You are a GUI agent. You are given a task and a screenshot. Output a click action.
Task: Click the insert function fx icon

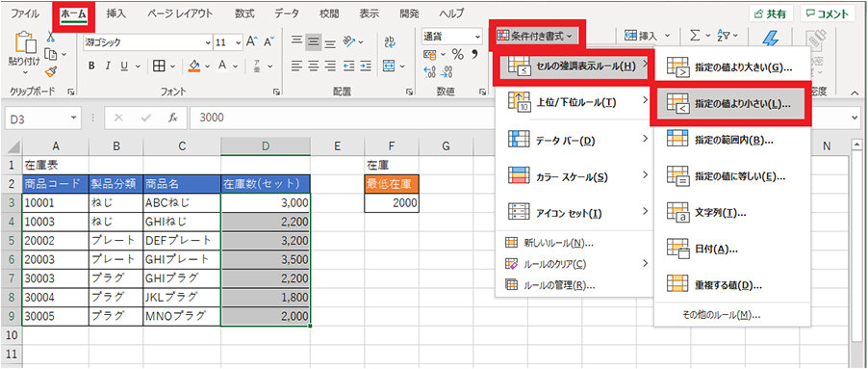(x=173, y=118)
